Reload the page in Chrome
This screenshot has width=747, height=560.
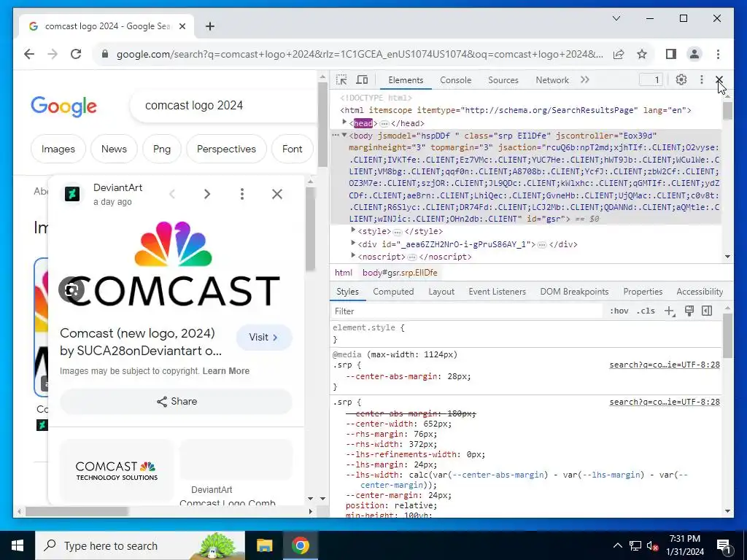coord(76,54)
